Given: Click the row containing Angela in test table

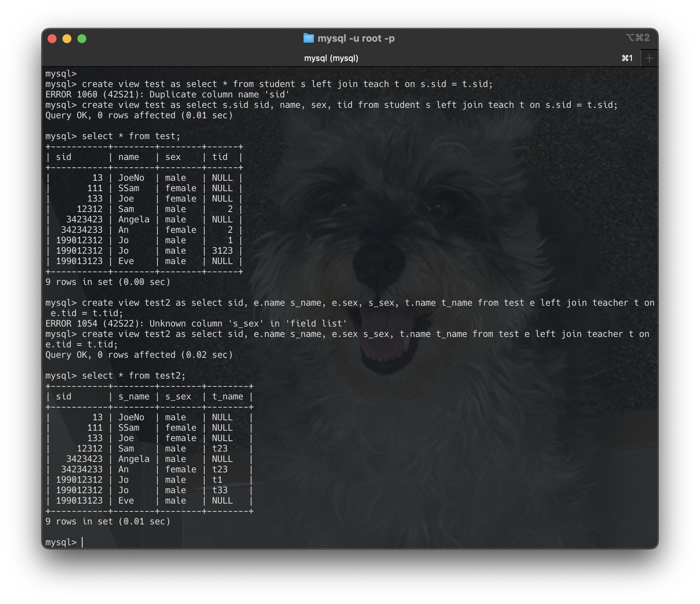Looking at the screenshot, I should click(134, 219).
